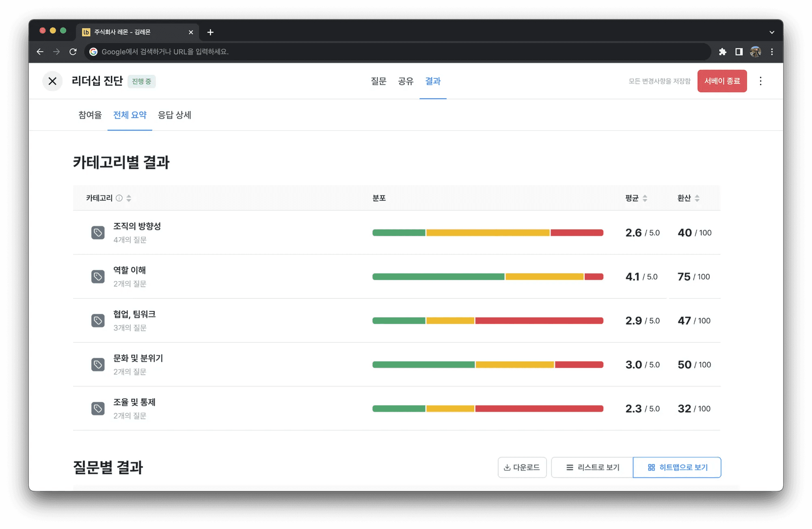Click the tag icon for 역할 이해

[98, 276]
